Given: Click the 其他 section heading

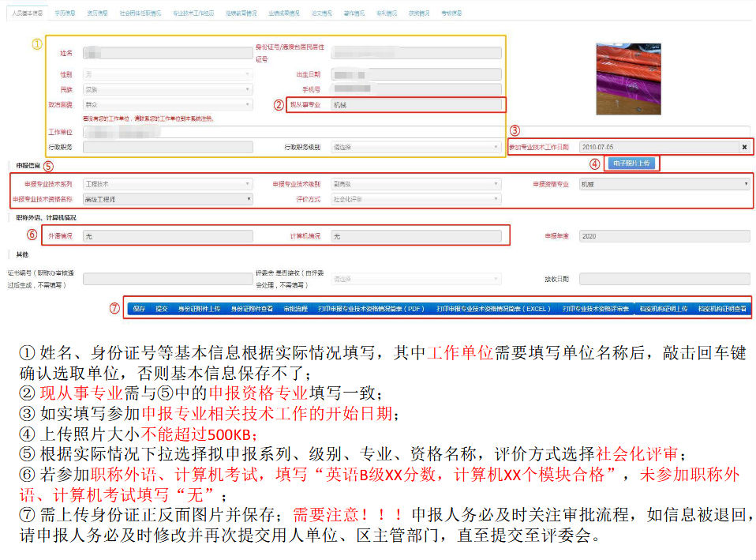Looking at the screenshot, I should pos(22,254).
